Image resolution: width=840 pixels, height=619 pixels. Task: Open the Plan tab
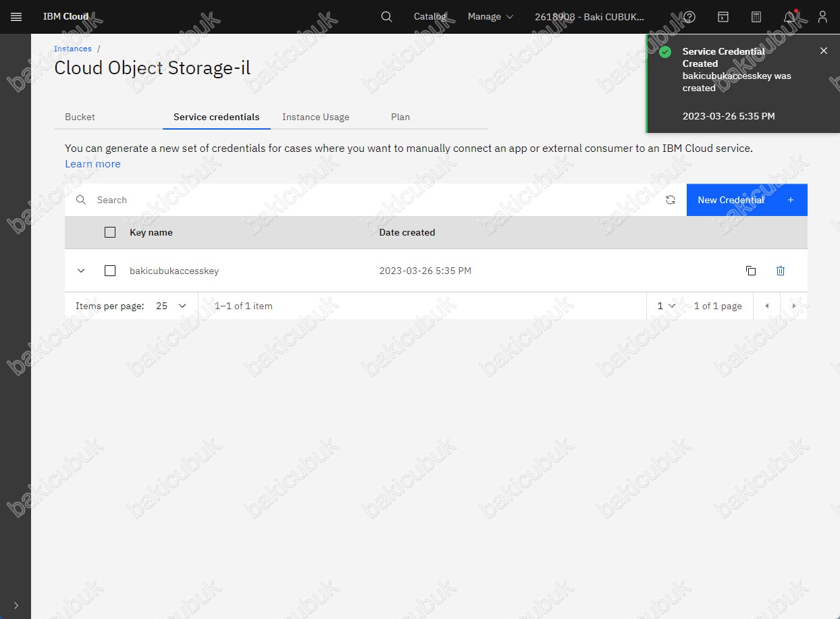tap(434, 117)
